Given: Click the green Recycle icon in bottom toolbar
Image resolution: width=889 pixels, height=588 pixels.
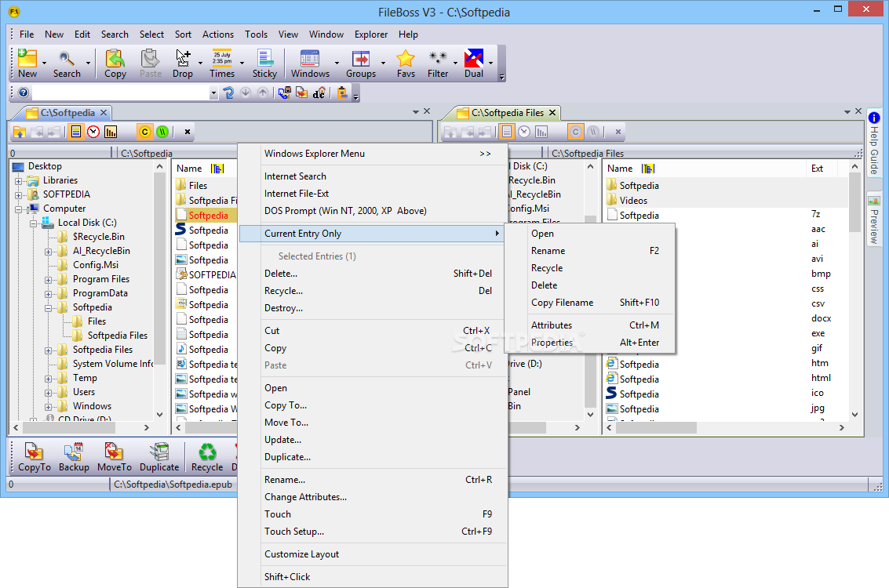Looking at the screenshot, I should point(207,452).
